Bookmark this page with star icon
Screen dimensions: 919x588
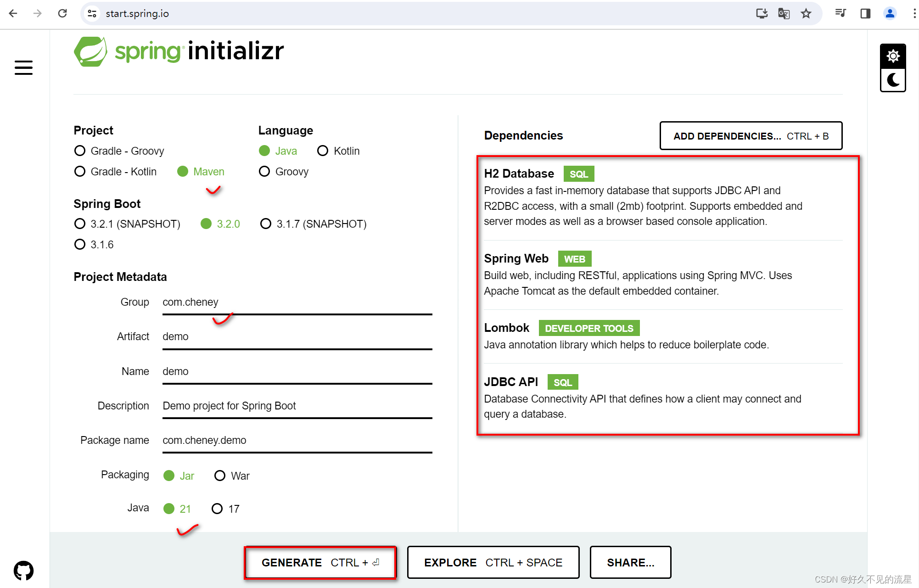point(806,14)
